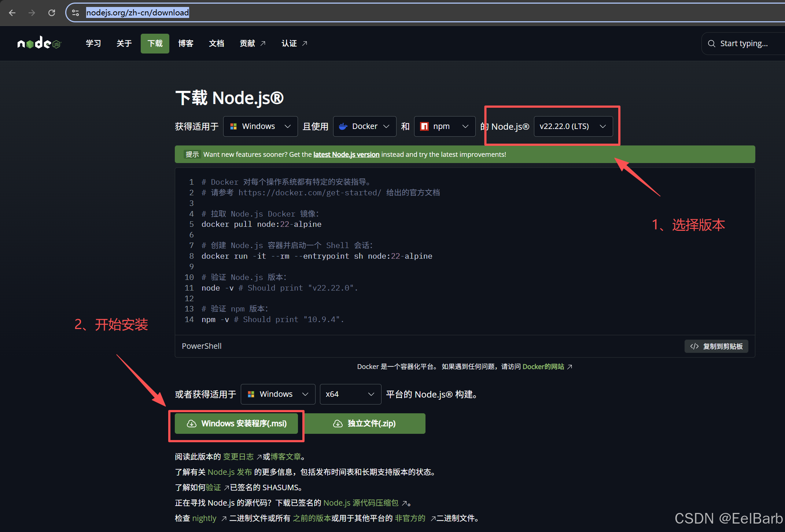Click the Node.js logo
This screenshot has height=532, width=785.
pyautogui.click(x=39, y=43)
